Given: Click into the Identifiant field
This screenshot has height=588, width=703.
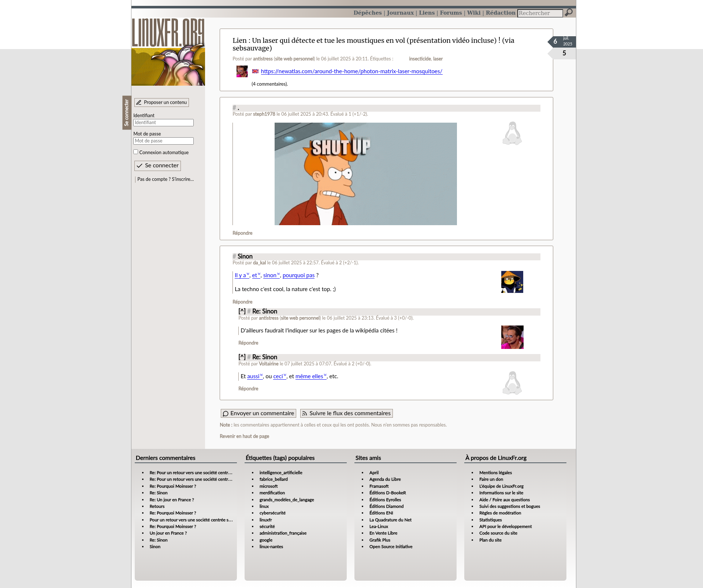Looking at the screenshot, I should pos(163,123).
